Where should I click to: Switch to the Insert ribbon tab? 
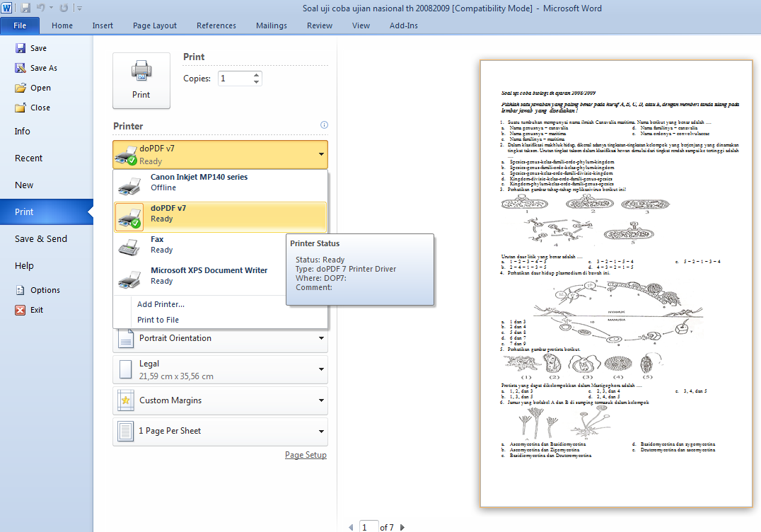point(103,25)
